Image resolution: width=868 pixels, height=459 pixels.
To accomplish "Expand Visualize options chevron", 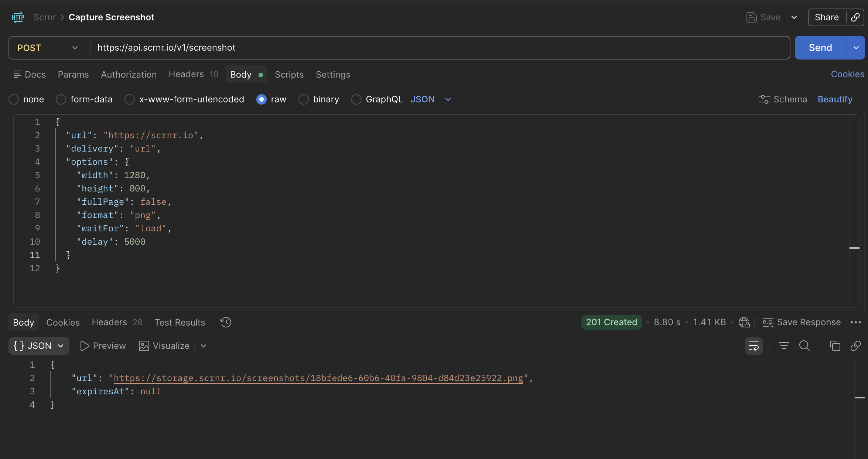I will [x=204, y=346].
